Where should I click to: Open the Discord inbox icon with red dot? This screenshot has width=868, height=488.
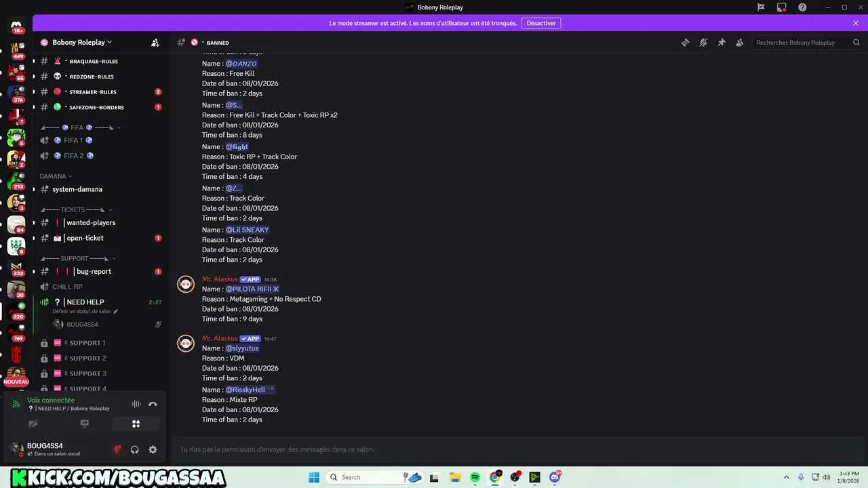click(x=782, y=7)
